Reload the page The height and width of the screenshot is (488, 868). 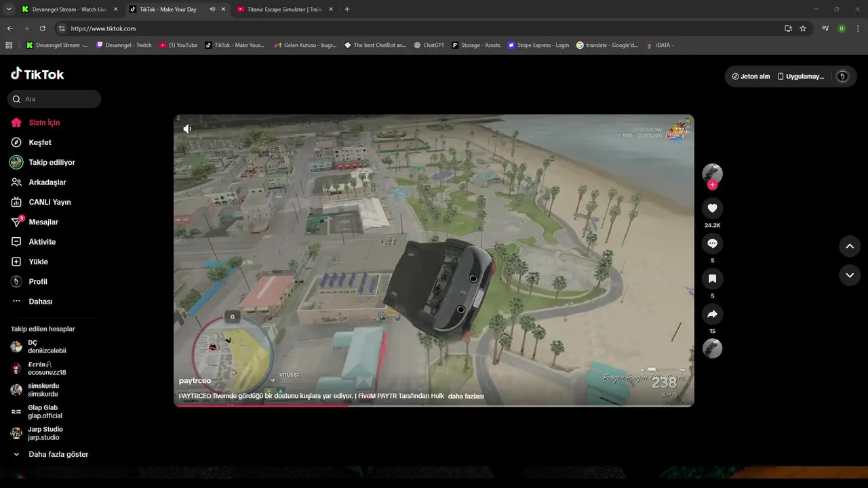coord(42,28)
